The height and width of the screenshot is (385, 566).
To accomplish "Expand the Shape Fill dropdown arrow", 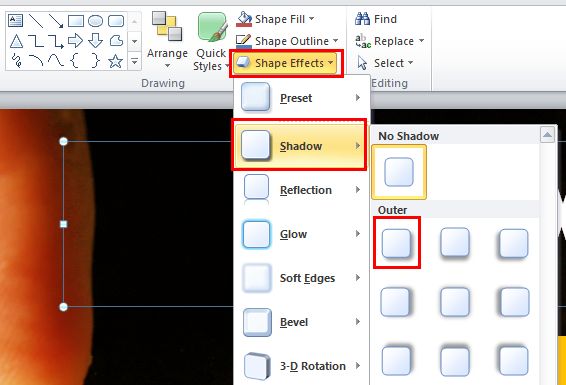I will pos(312,19).
